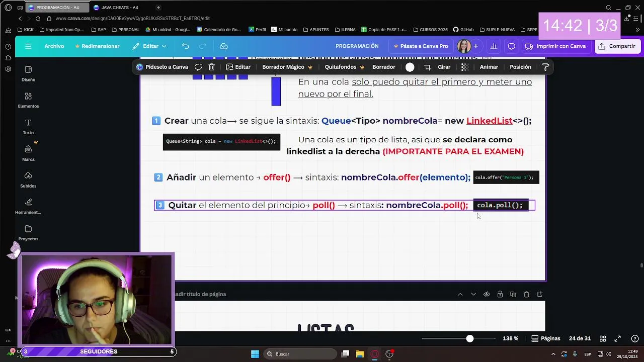This screenshot has width=644, height=362.
Task: Show hidden system tray icons
Action: click(x=553, y=354)
